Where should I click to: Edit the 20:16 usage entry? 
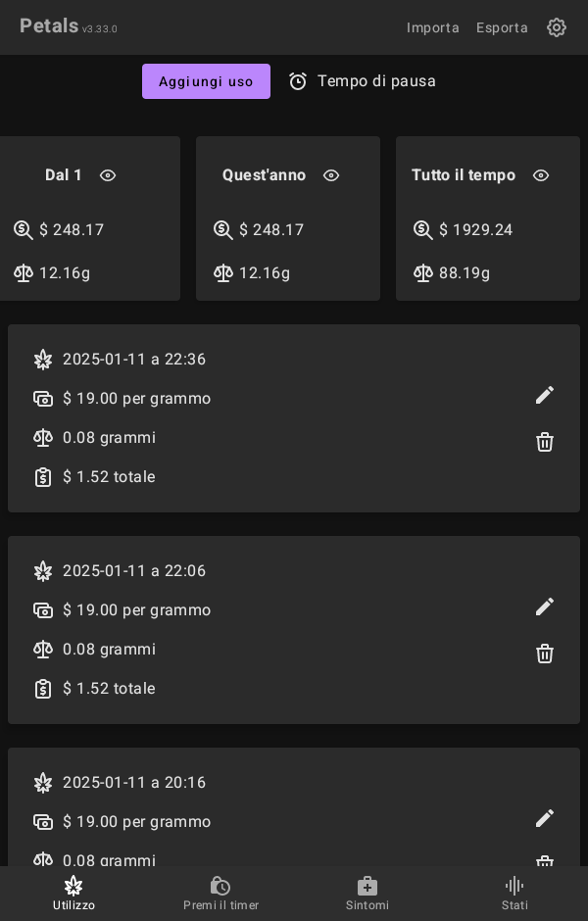545,818
